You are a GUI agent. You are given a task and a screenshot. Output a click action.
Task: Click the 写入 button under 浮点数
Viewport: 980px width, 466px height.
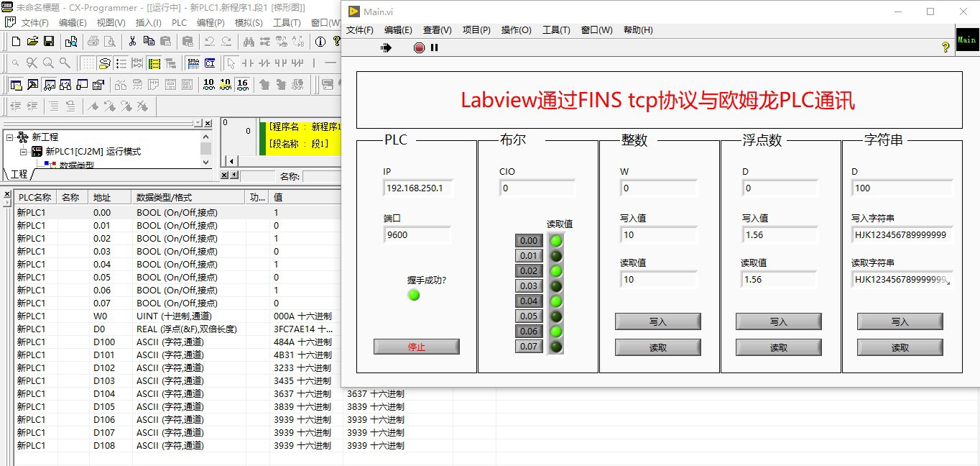[x=778, y=321]
